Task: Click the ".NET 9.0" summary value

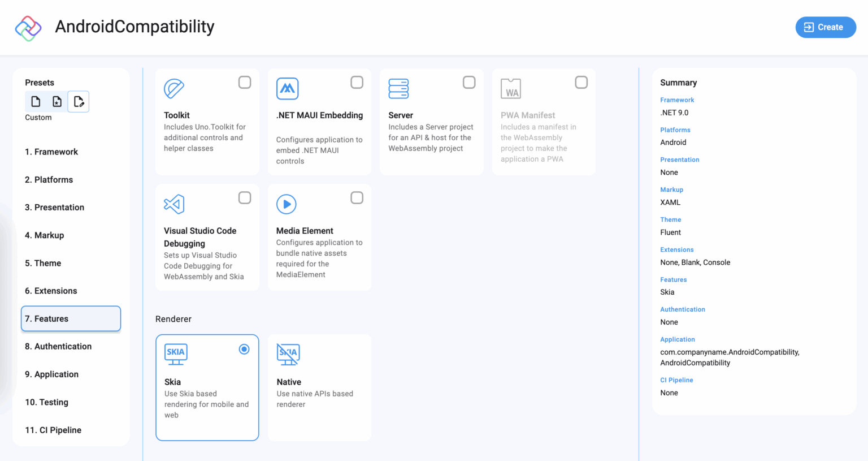Action: click(x=674, y=113)
